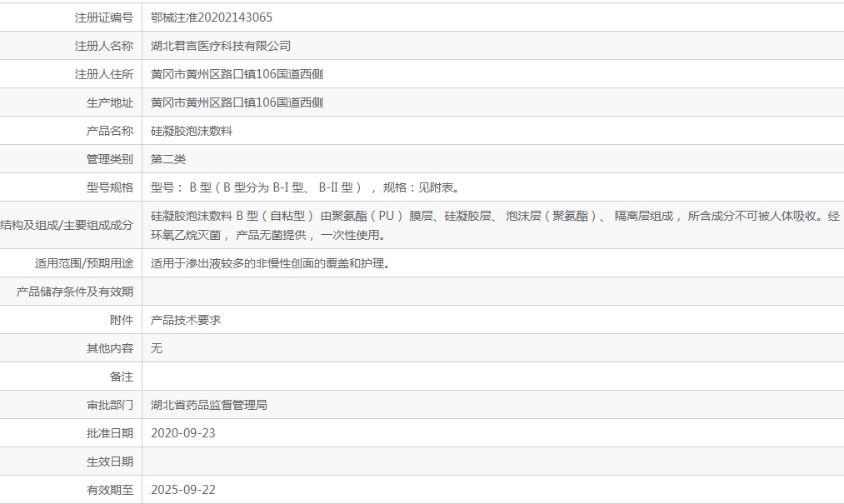Screen dimensions: 844x504
Task: Open the attachment 产品技术要求
Action: (186, 320)
